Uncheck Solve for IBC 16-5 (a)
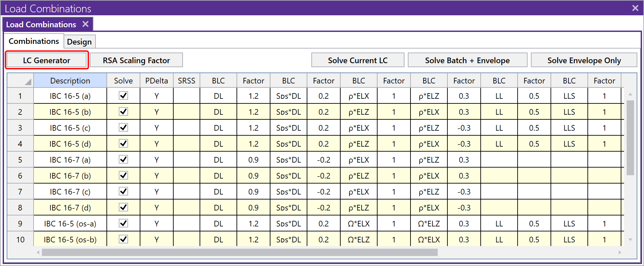The width and height of the screenshot is (644, 266). point(123,96)
